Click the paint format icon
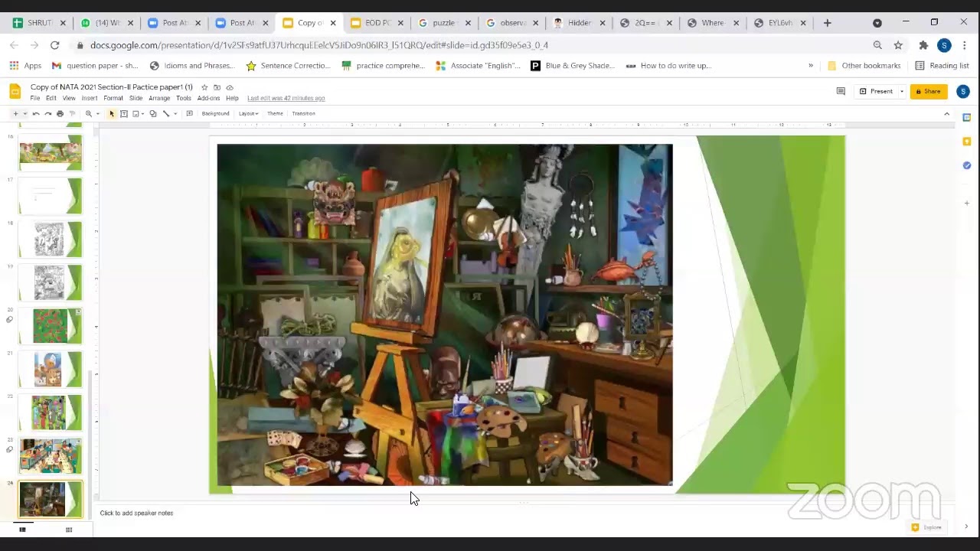Image resolution: width=980 pixels, height=551 pixels. (72, 114)
